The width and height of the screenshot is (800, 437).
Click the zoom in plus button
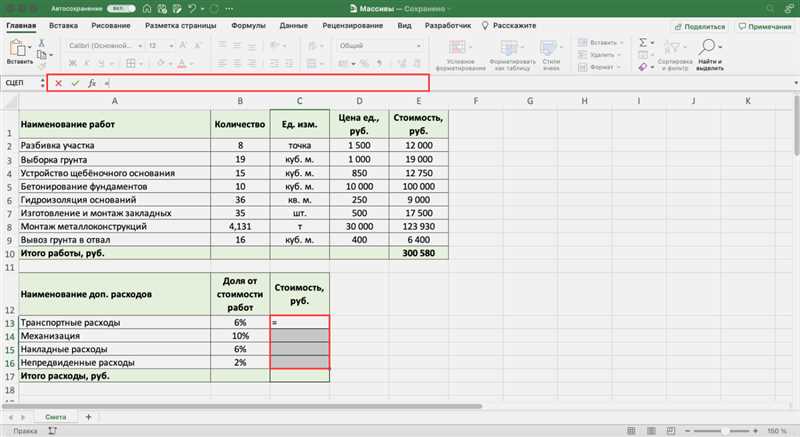[756, 431]
